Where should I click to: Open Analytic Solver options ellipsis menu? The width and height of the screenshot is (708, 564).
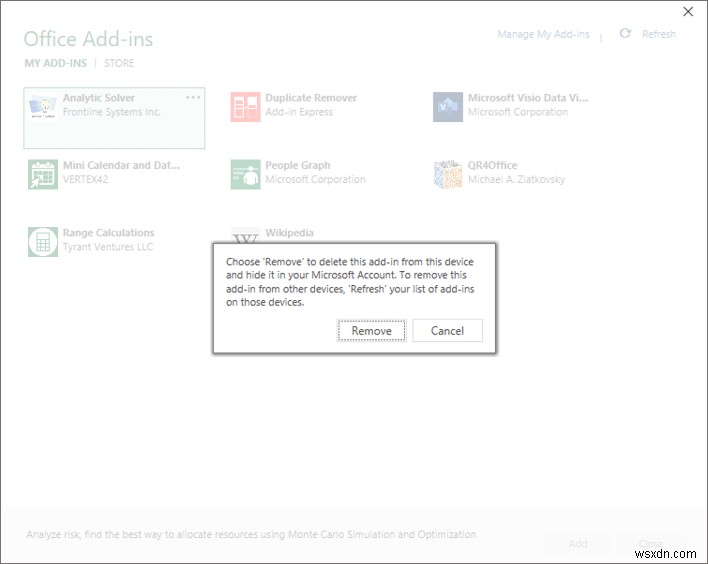[193, 97]
